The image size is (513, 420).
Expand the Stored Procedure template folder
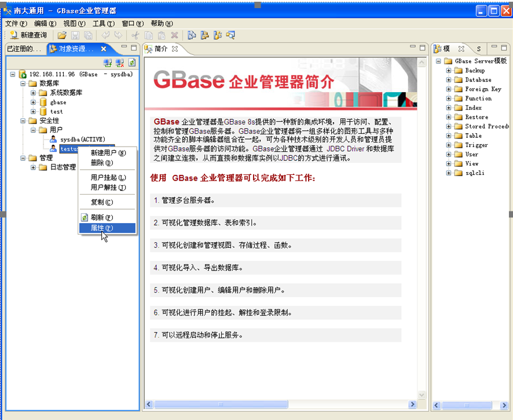pos(449,126)
